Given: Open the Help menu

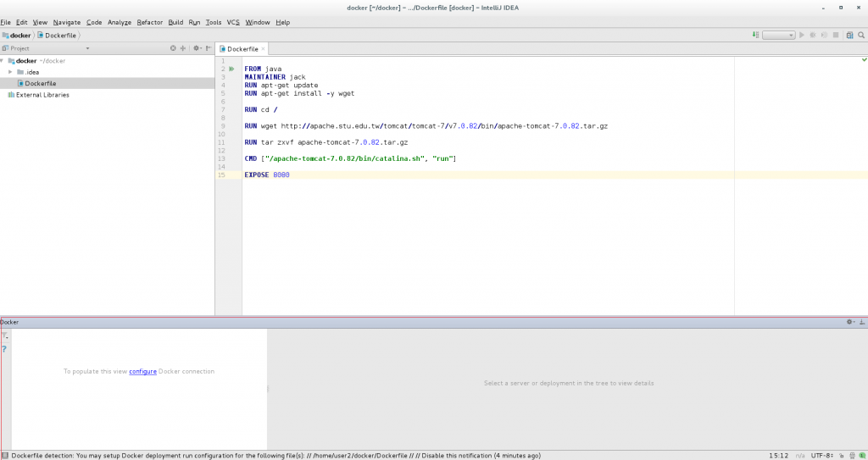Looking at the screenshot, I should (283, 22).
